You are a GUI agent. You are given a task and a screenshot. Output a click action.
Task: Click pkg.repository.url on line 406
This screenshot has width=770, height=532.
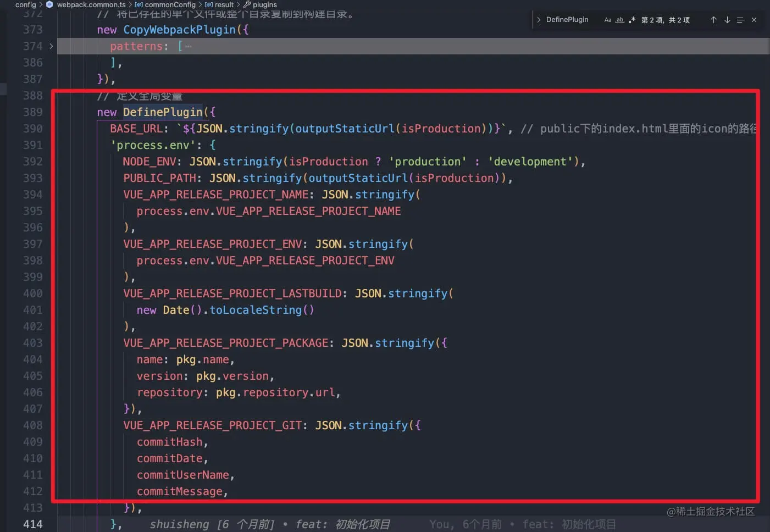pyautogui.click(x=275, y=392)
